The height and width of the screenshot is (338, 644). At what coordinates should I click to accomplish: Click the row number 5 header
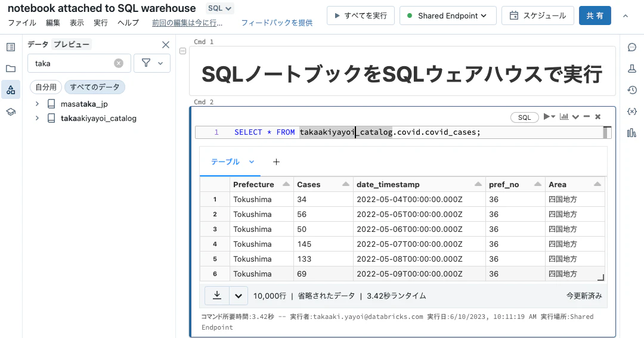pos(215,259)
